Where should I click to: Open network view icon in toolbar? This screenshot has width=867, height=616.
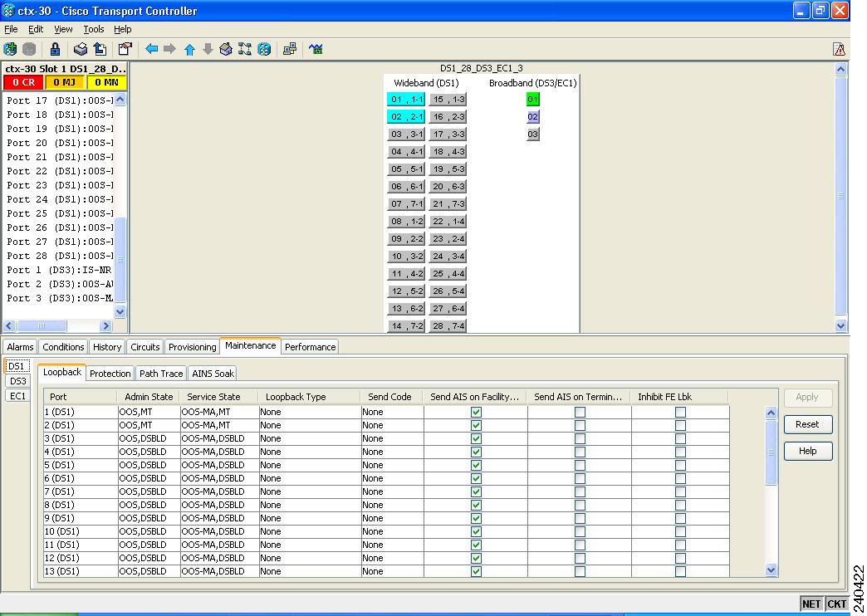pos(245,49)
